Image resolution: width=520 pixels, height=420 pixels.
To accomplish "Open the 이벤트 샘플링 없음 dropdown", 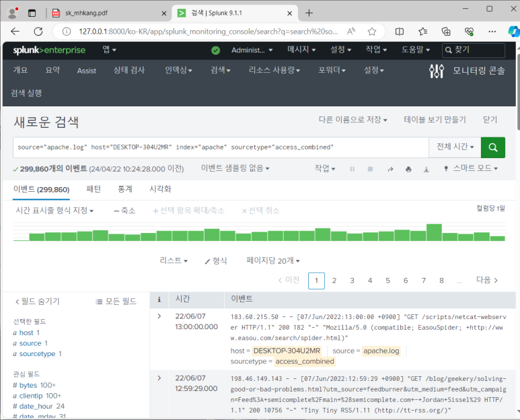I will [x=235, y=168].
